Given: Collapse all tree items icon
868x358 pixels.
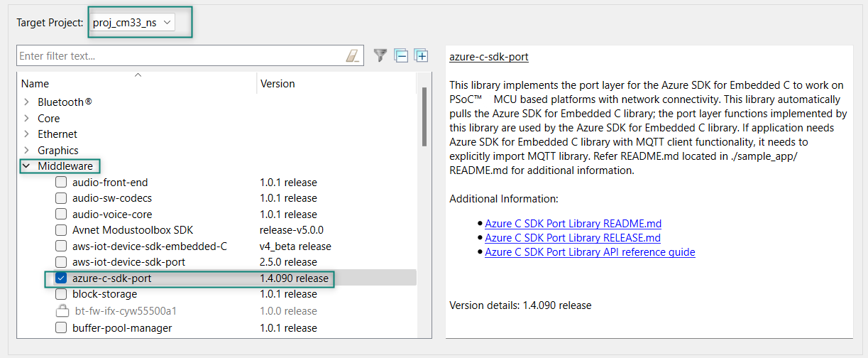Looking at the screenshot, I should click(x=402, y=55).
